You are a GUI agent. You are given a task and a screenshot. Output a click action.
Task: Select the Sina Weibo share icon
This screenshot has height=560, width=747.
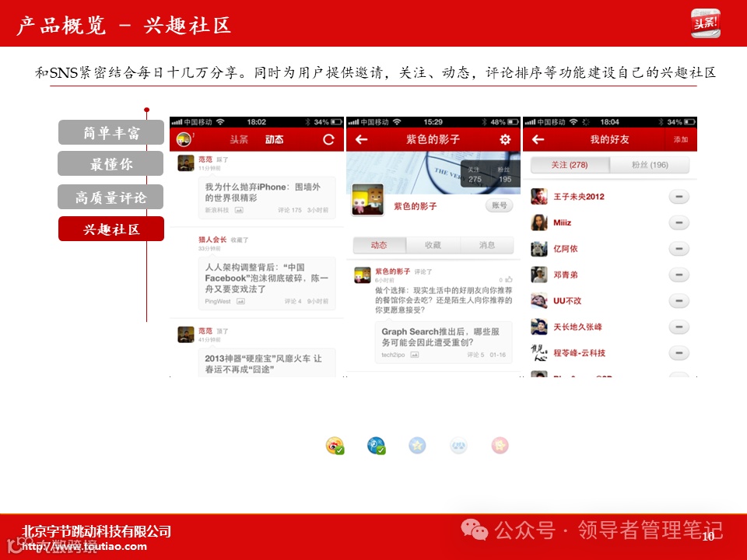tap(335, 446)
